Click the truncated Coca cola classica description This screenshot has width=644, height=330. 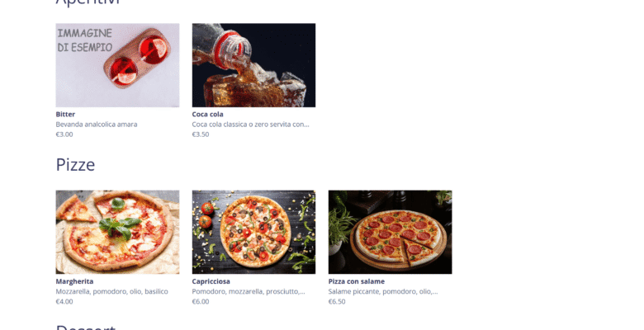(x=250, y=124)
